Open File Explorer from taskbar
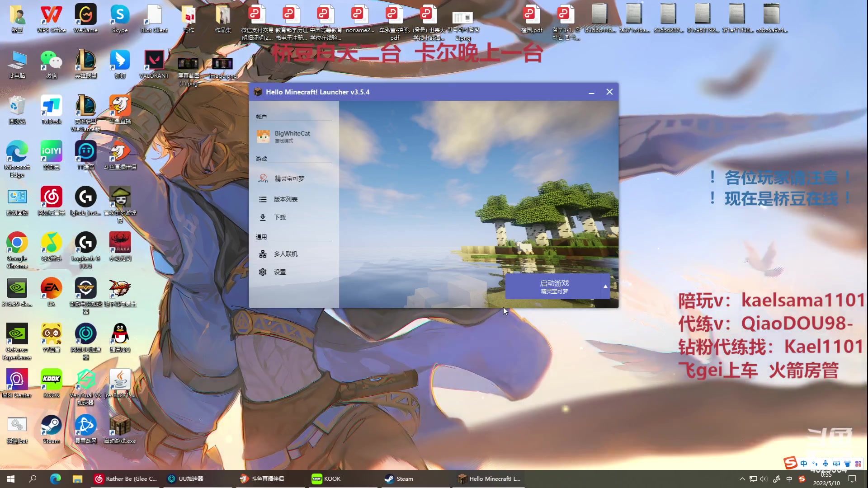 [78, 479]
